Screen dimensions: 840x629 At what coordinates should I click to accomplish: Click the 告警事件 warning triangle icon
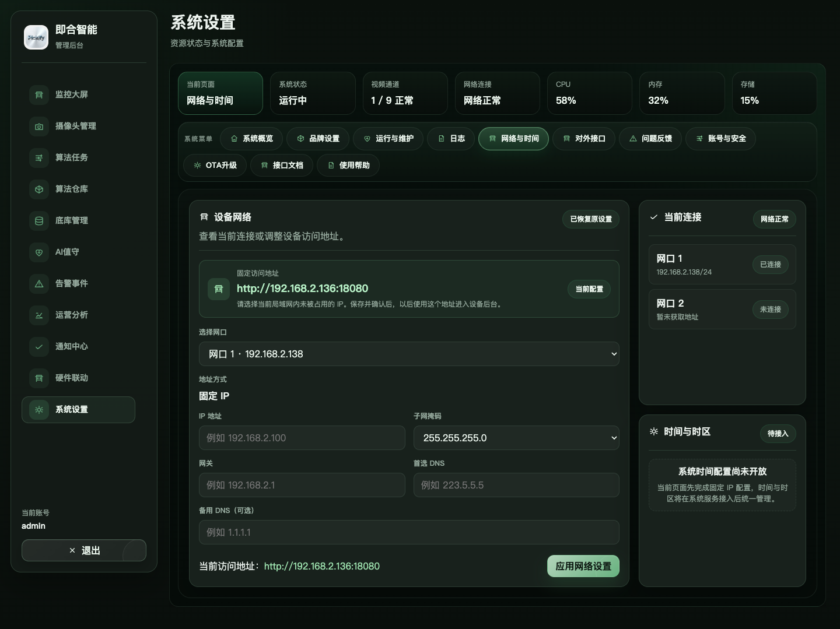(39, 283)
